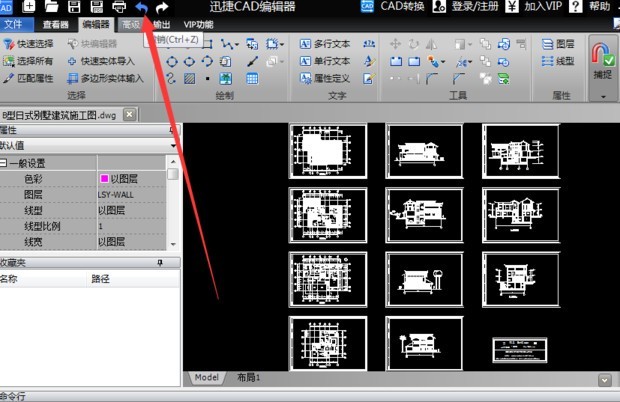Click the edit text pencil icon

tap(368, 79)
